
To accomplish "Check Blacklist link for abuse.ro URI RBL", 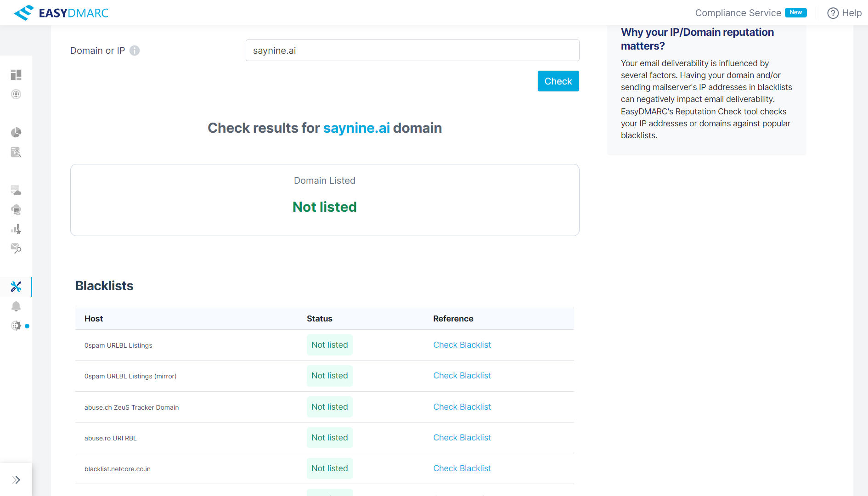I will pyautogui.click(x=462, y=438).
